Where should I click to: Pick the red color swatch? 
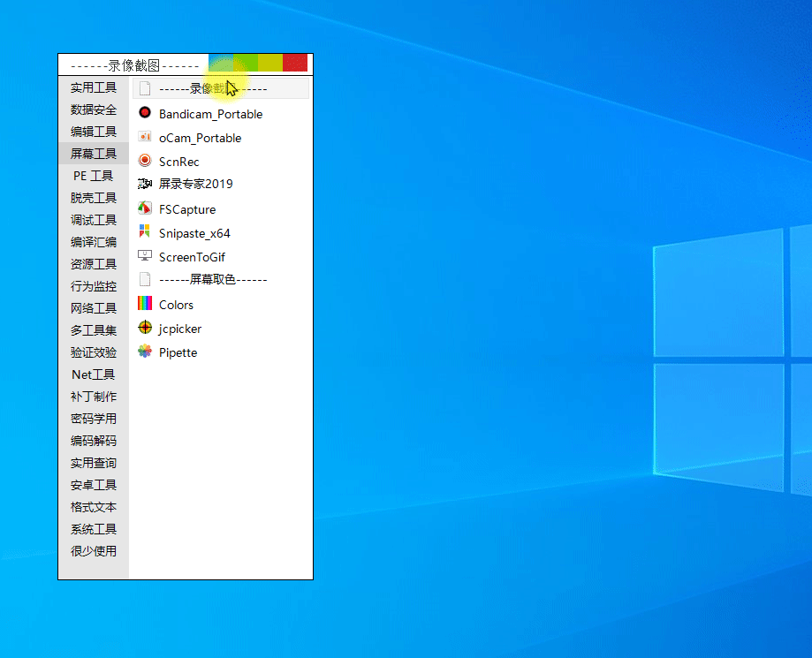pyautogui.click(x=295, y=64)
